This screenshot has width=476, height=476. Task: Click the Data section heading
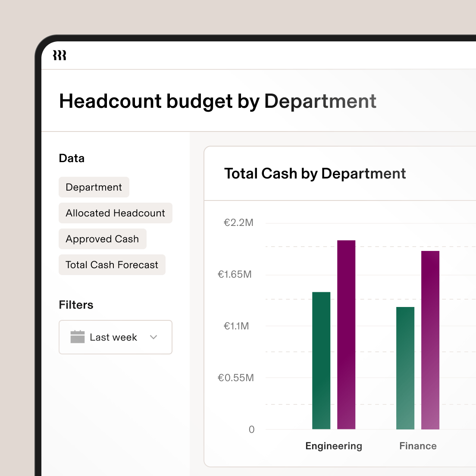tap(72, 158)
